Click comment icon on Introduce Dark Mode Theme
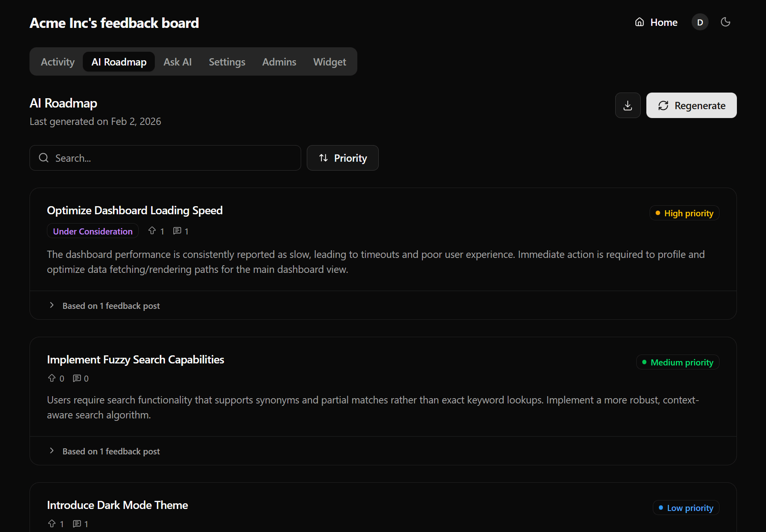This screenshot has height=532, width=766. [x=77, y=524]
